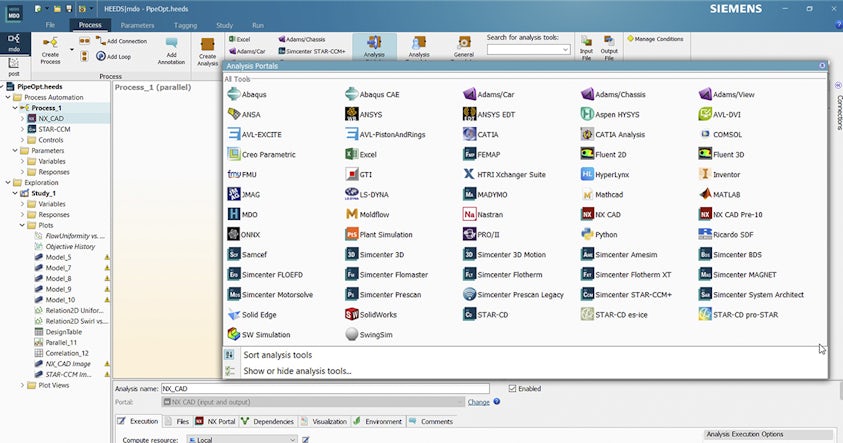Choose Sort analysis tools
The width and height of the screenshot is (843, 443).
277,354
